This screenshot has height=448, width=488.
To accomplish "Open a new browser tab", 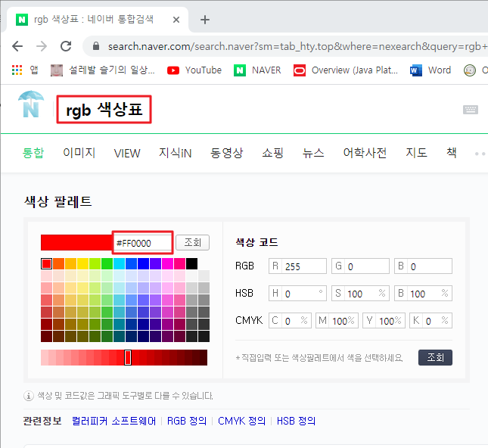I will coord(205,20).
